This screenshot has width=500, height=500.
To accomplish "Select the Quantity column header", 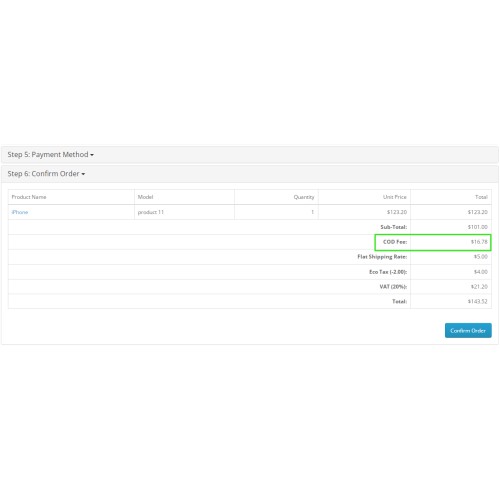I will click(304, 197).
